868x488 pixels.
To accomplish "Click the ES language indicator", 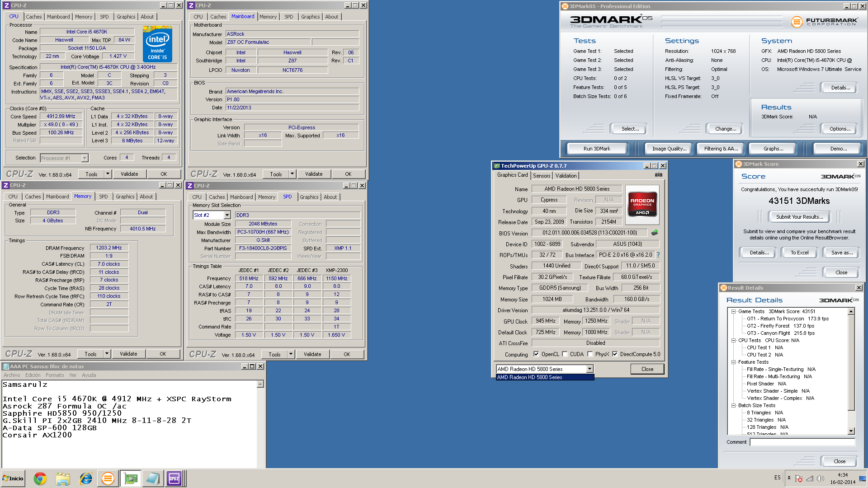I will point(777,478).
